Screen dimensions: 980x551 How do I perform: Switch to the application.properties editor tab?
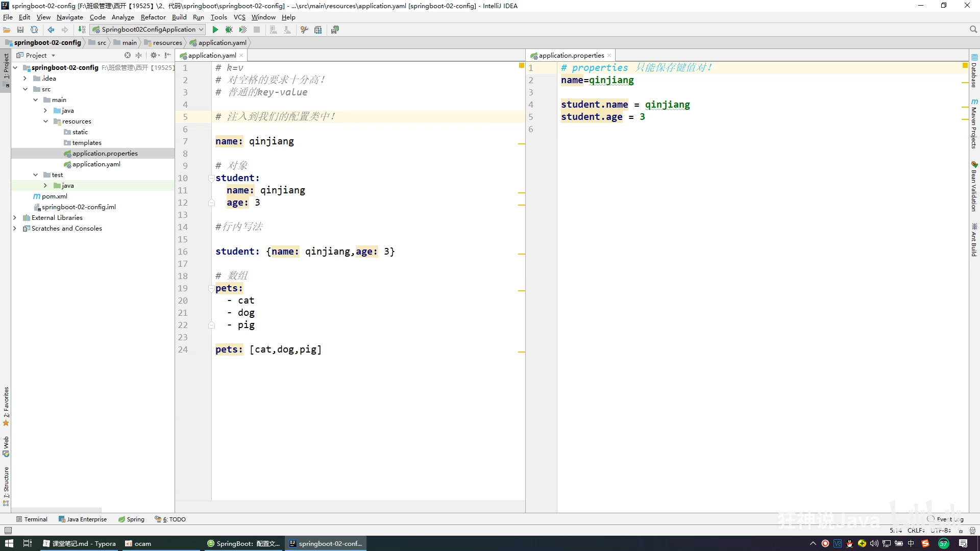coord(571,55)
